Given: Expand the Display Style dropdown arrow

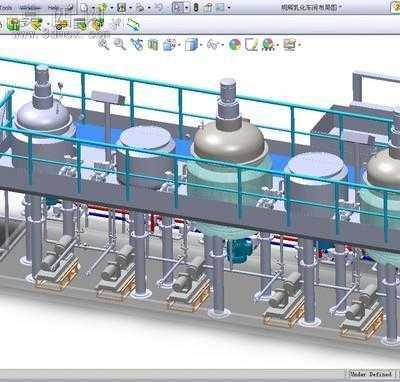Looking at the screenshot, I should click(x=201, y=45).
